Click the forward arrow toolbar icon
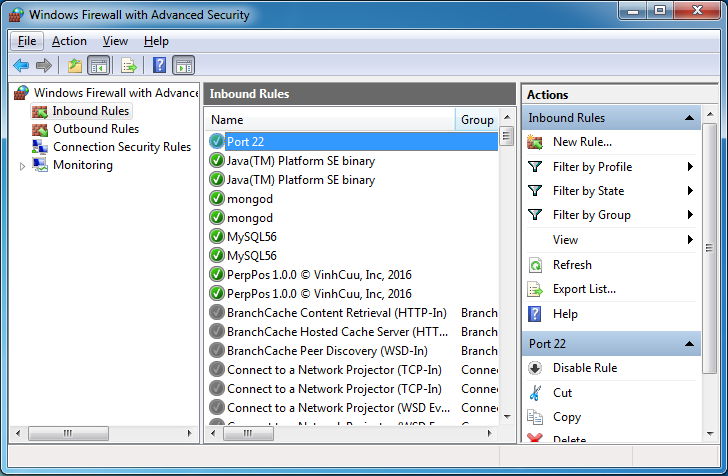Viewport: 728px width, 476px height. 44,65
